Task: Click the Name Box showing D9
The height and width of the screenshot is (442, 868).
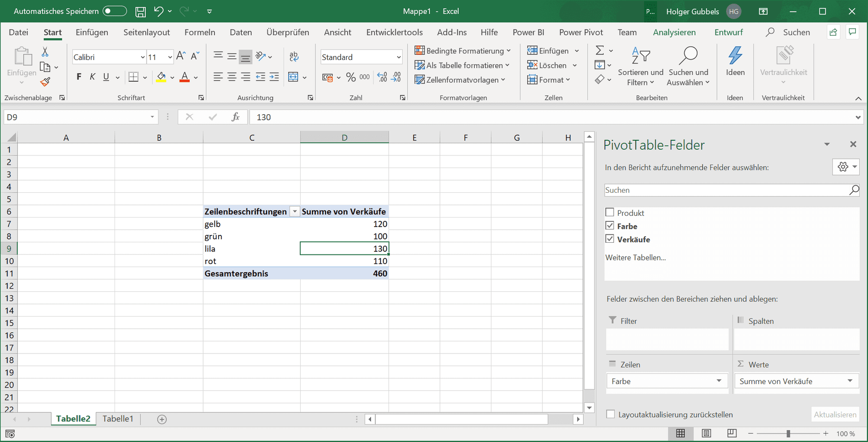Action: (x=81, y=117)
